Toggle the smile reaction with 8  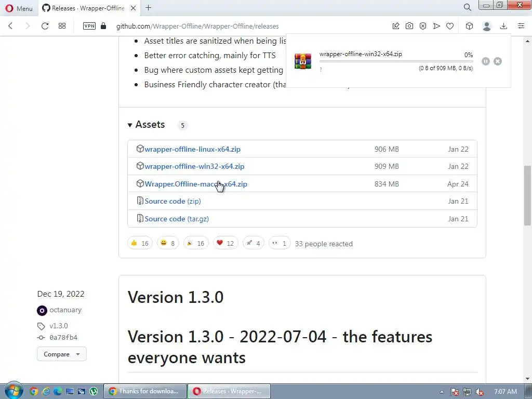(x=168, y=243)
